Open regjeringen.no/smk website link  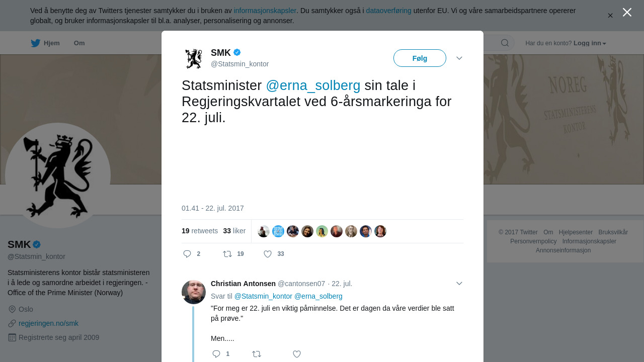(x=48, y=323)
